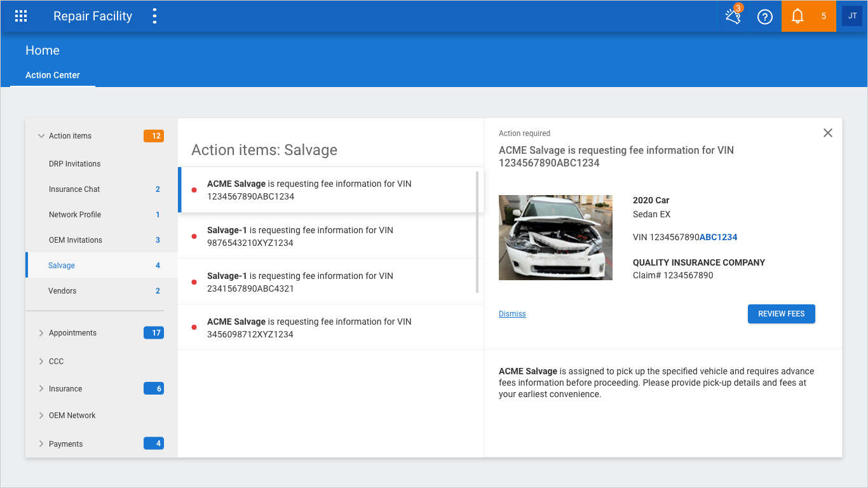This screenshot has width=868, height=488.
Task: Open the vertical three-dot menu beside Repair Facility
Action: (154, 17)
